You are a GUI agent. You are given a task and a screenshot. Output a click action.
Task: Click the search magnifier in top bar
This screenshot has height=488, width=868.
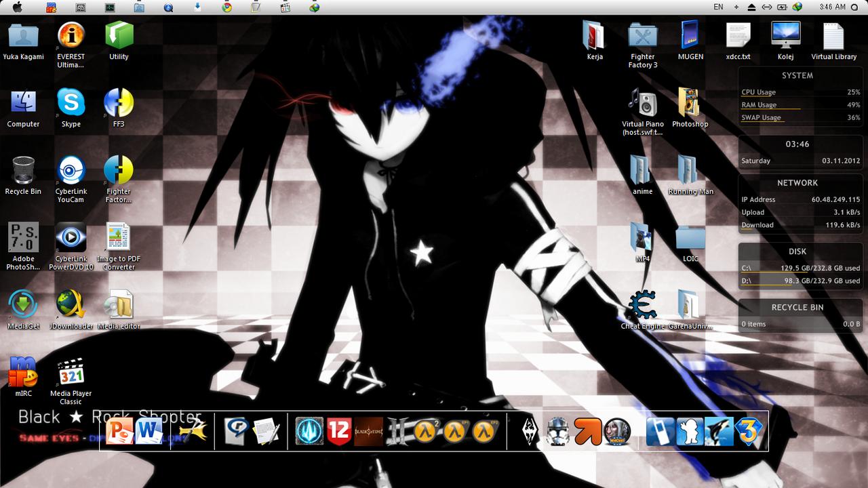click(854, 7)
